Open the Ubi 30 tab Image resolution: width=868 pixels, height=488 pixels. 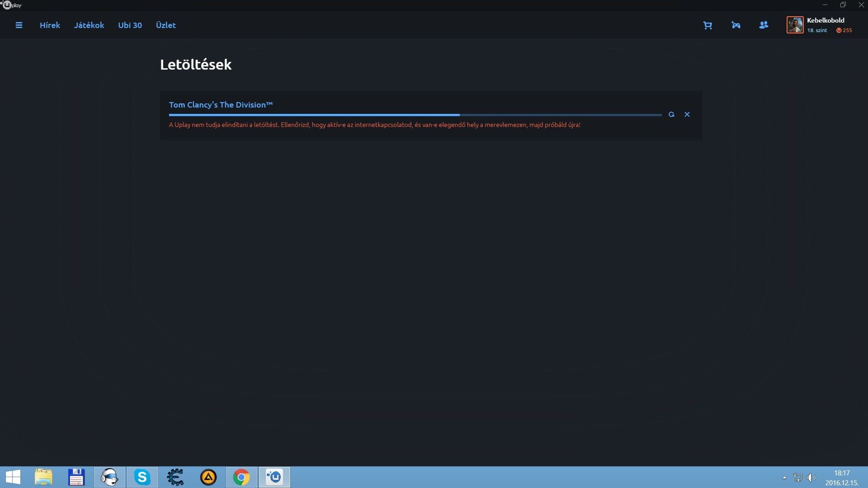point(130,25)
